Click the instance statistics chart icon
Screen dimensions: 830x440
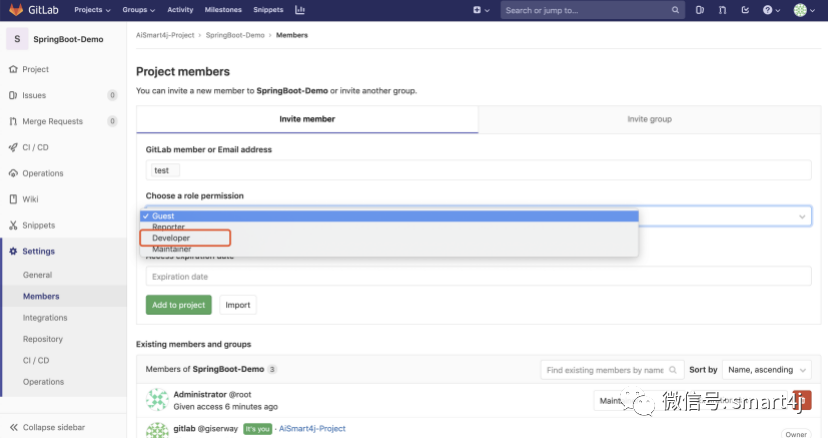click(300, 10)
